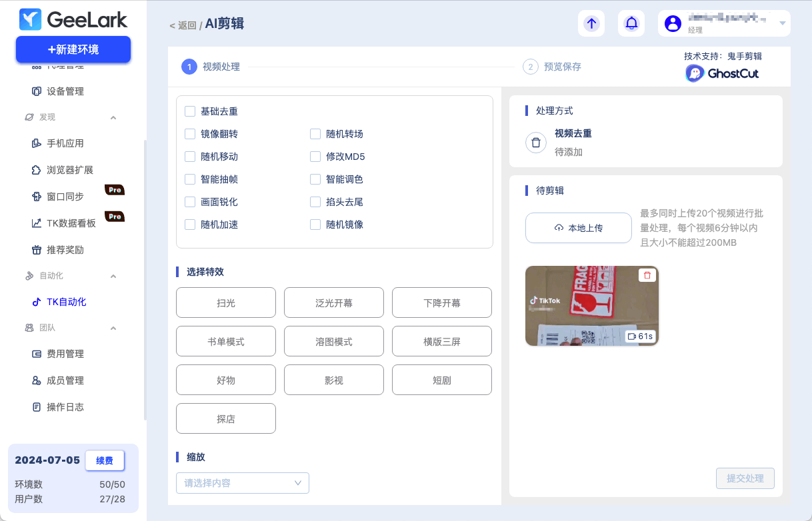The width and height of the screenshot is (812, 521).
Task: Delete the uploaded video via red trash icon
Action: 647,275
